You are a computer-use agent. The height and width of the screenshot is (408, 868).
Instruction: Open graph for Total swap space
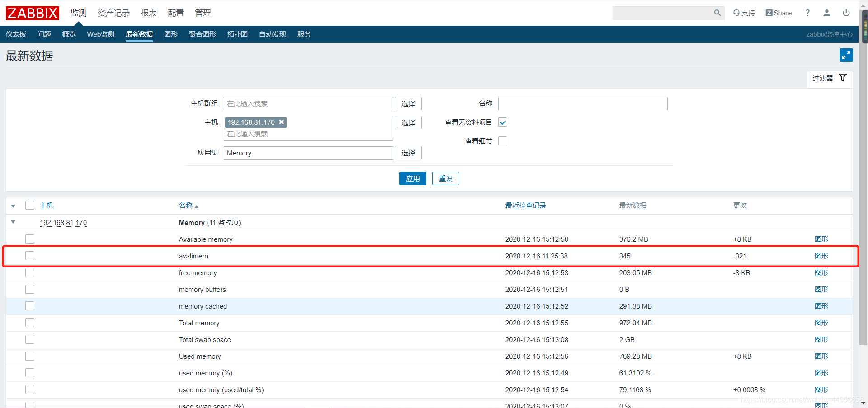click(x=821, y=339)
